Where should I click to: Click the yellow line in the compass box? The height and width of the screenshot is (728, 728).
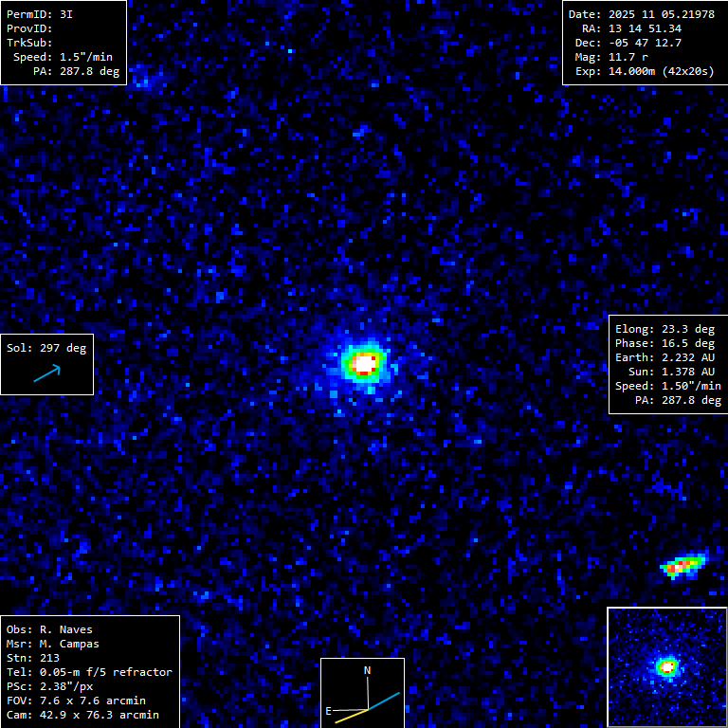pos(350,715)
